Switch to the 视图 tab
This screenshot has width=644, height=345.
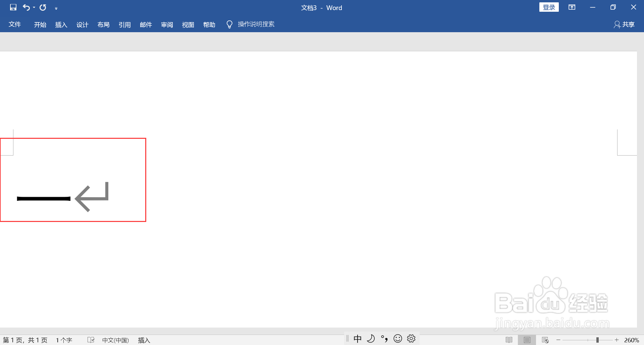(188, 24)
